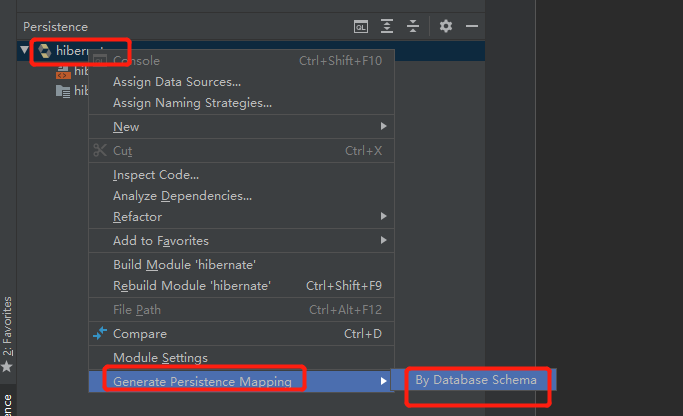Image resolution: width=683 pixels, height=416 pixels.
Task: Select Generate Persistence Mapping menu entry
Action: tap(202, 381)
